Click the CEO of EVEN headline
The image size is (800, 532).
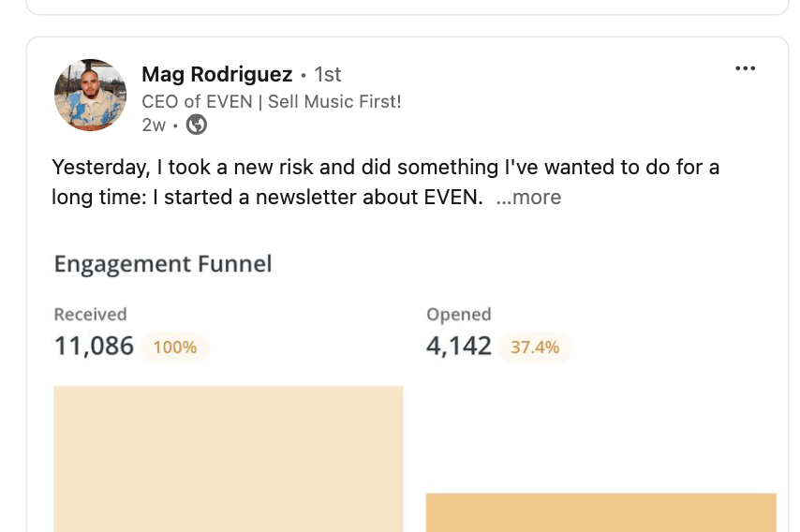pyautogui.click(x=271, y=101)
